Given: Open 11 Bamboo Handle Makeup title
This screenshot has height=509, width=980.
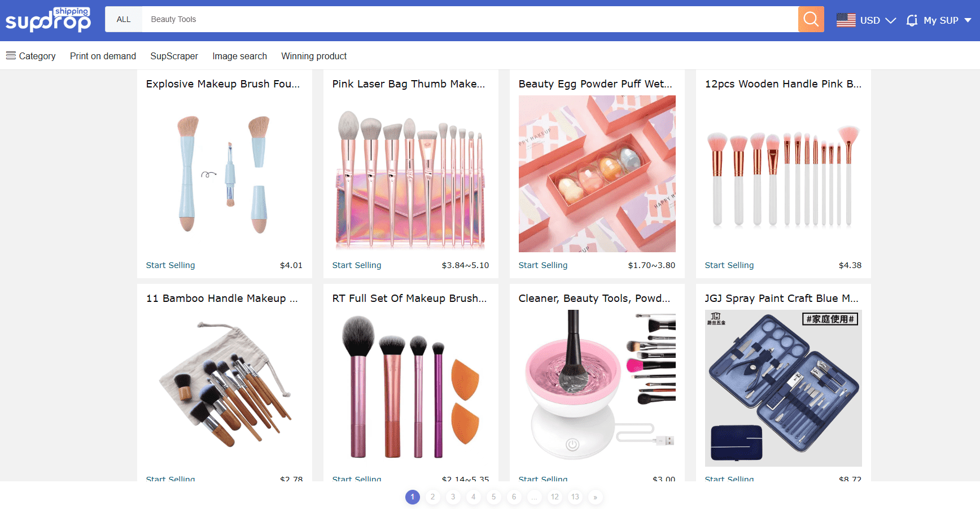Looking at the screenshot, I should (x=222, y=298).
